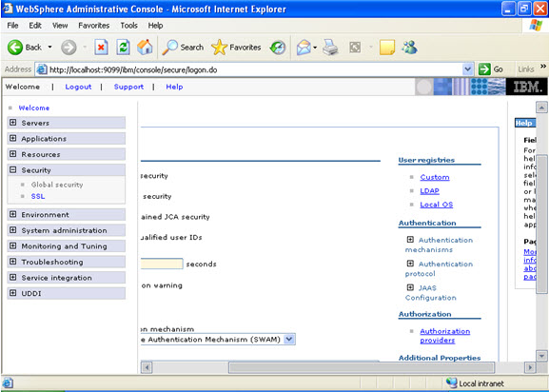
Task: Open the authentication mechanism (SWAM) dropdown
Action: coord(289,339)
